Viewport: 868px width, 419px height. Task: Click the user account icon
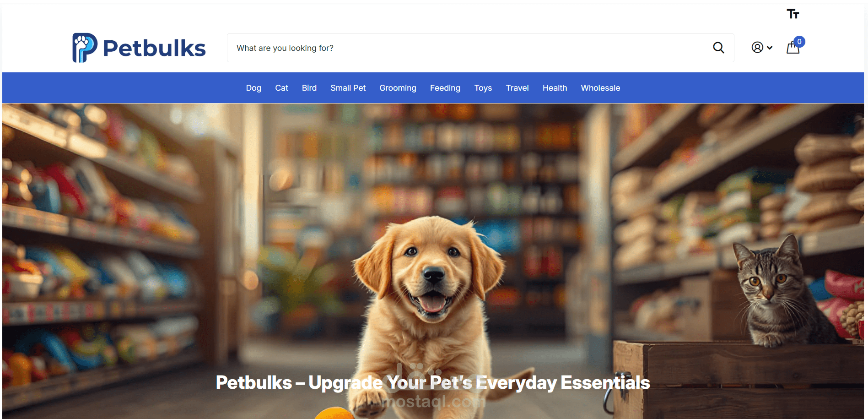click(757, 48)
